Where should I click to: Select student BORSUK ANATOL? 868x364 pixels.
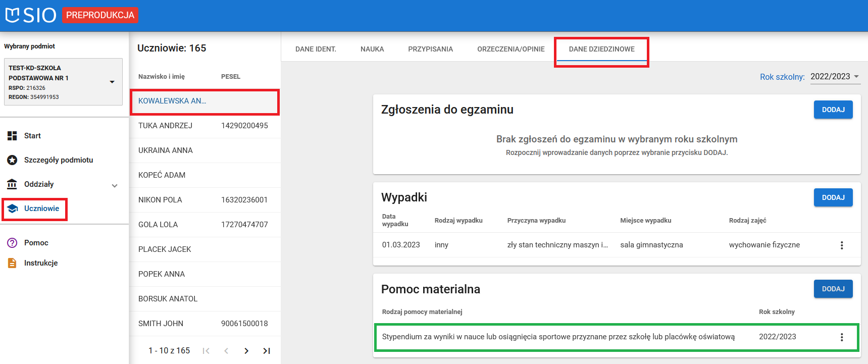coord(168,299)
